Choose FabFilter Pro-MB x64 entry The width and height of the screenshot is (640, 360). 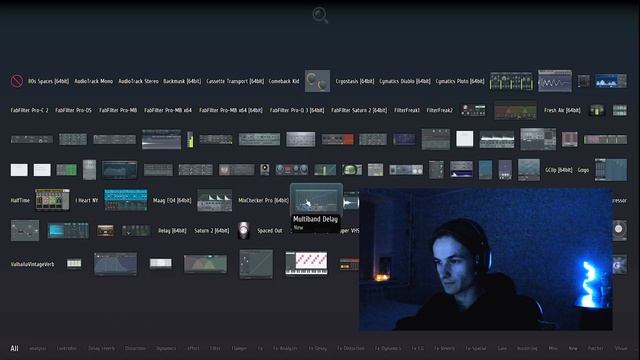168,110
